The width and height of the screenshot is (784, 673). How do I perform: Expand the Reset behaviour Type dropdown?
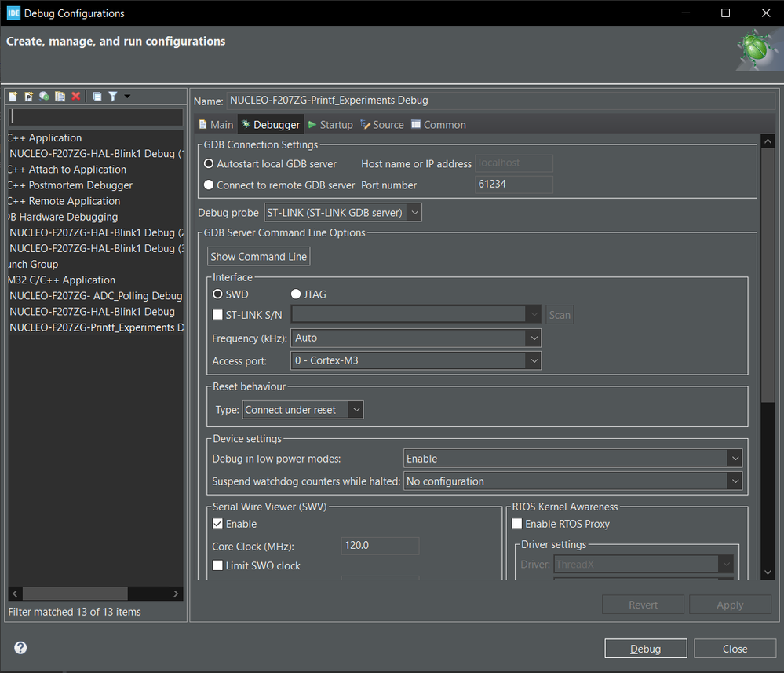[x=302, y=410]
